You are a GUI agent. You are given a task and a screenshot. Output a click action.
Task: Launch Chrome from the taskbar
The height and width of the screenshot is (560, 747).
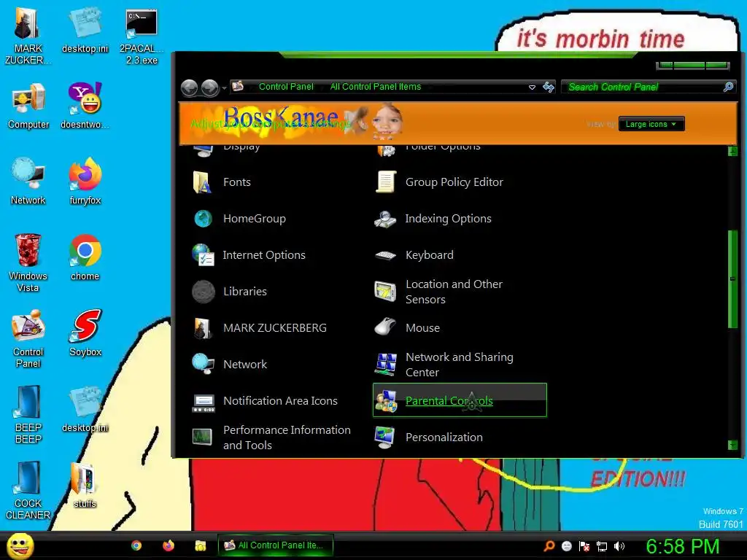point(136,545)
